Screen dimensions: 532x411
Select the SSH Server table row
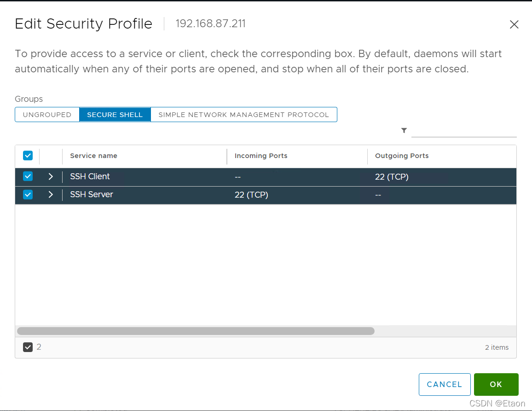184,194
